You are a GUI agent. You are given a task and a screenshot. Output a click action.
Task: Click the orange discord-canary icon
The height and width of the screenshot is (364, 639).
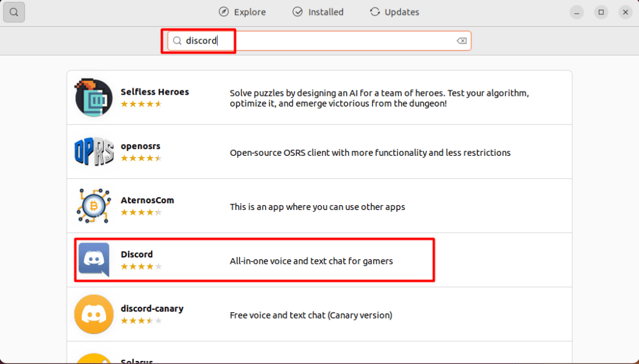coord(94,314)
